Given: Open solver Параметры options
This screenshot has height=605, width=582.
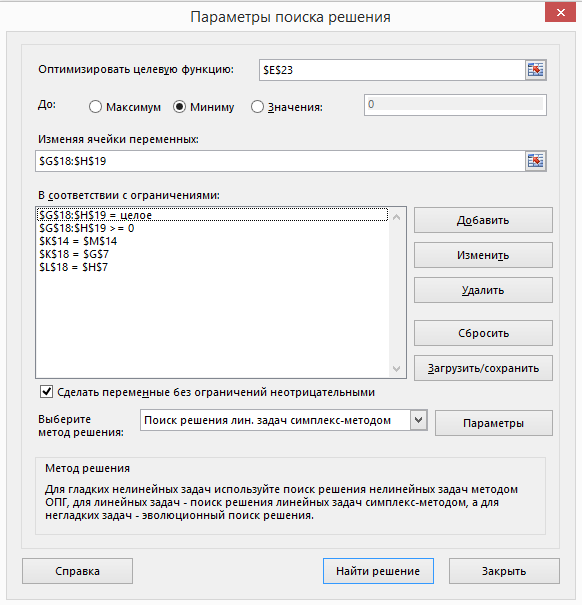Looking at the screenshot, I should click(494, 423).
